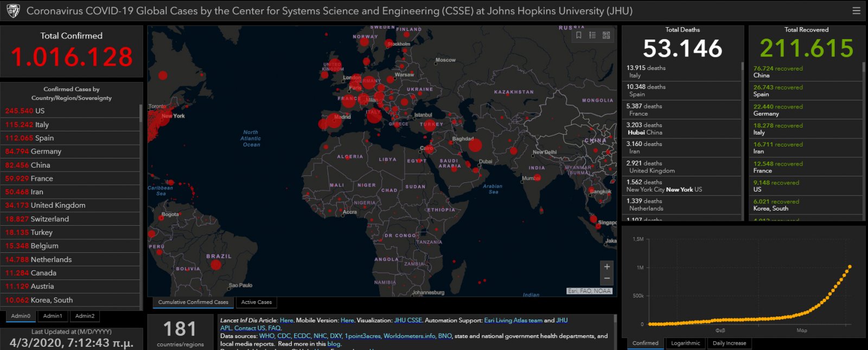Switch list to the Admin2 tab
Image resolution: width=868 pixels, height=350 pixels.
(85, 316)
